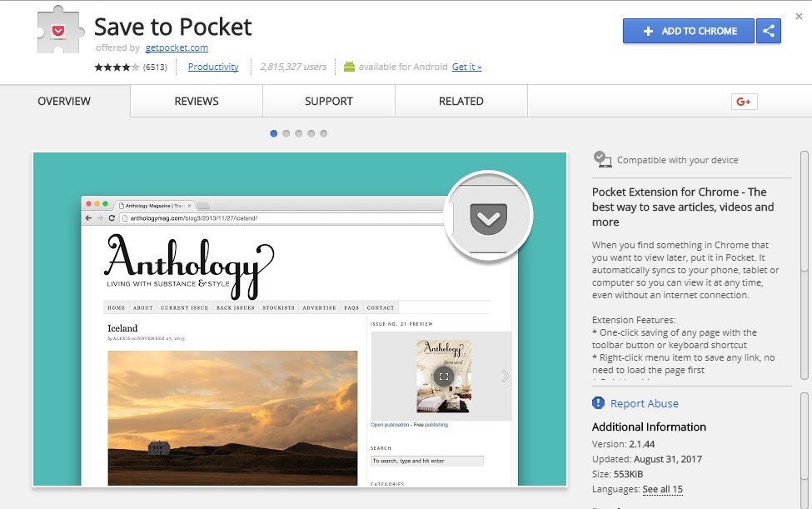Follow the Android 'Get it »' link
This screenshot has width=812, height=509.
[x=466, y=67]
